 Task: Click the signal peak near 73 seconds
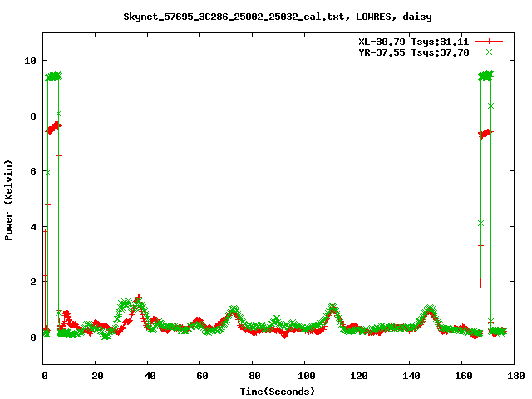[234, 311]
